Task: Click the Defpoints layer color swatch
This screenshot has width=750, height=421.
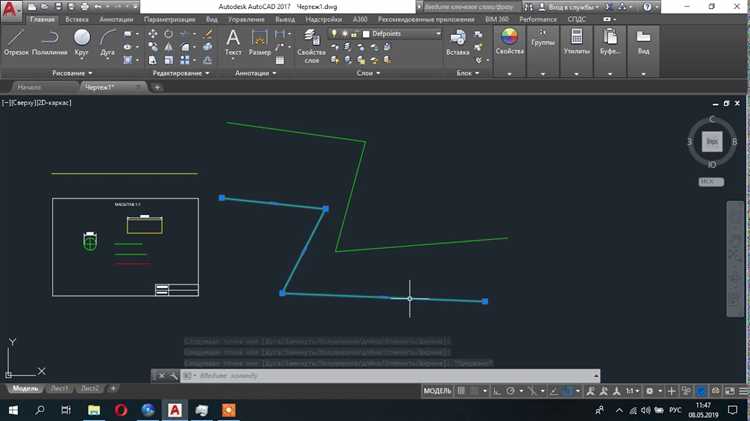Action: point(366,33)
